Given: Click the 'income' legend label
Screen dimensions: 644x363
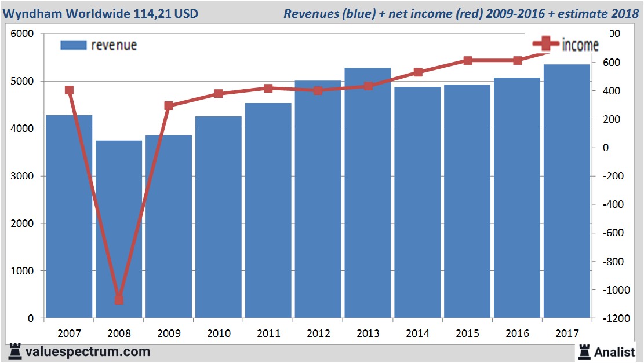Looking at the screenshot, I should pos(580,45).
